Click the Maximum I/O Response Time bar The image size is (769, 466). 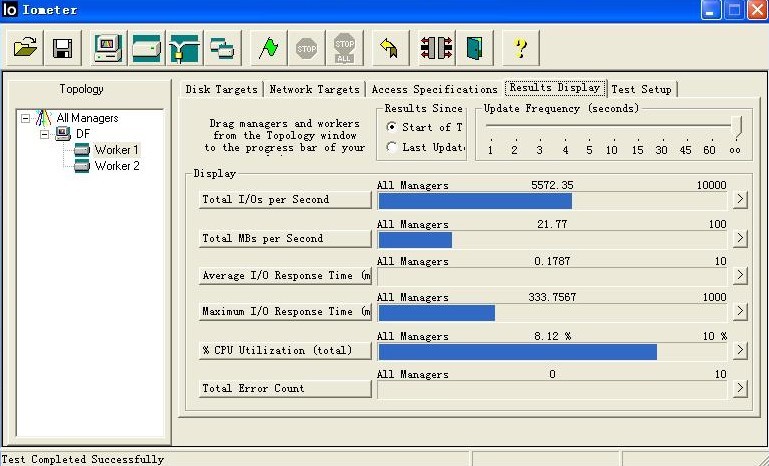point(553,313)
